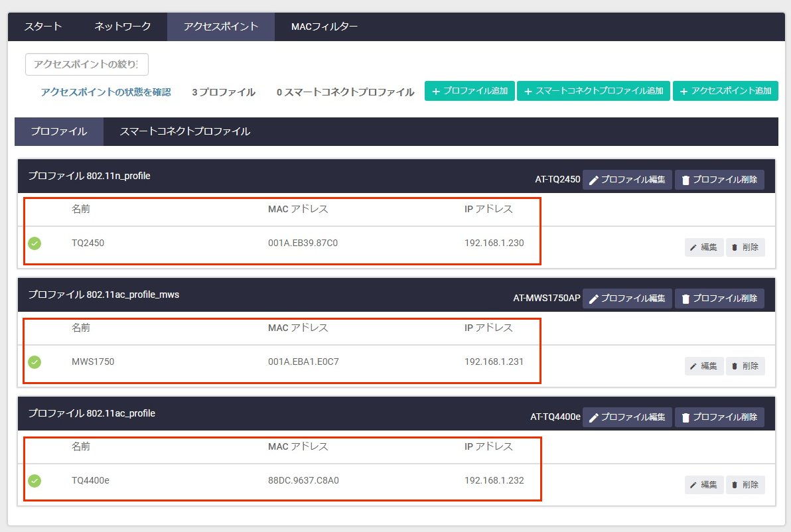Delete the 802.11ac_profile for AT-TQ4400e

(x=719, y=417)
